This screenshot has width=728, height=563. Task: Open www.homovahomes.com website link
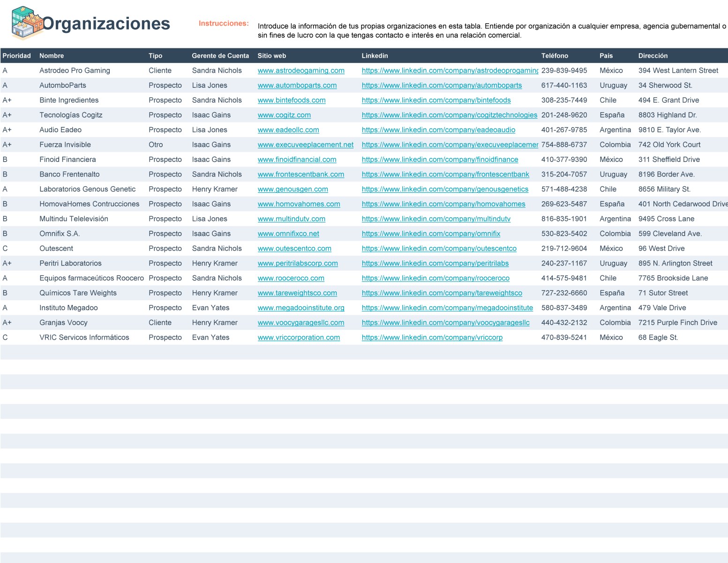(x=299, y=204)
